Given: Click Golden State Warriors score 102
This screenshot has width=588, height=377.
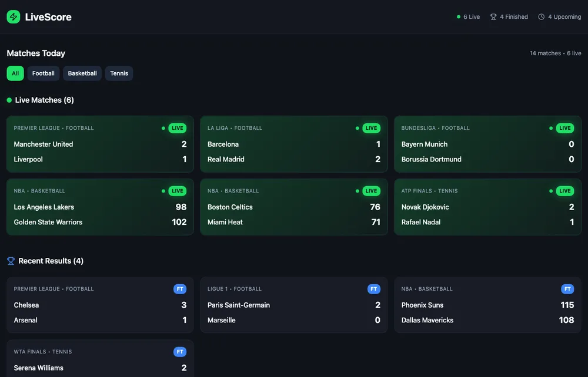Looking at the screenshot, I should pos(179,222).
